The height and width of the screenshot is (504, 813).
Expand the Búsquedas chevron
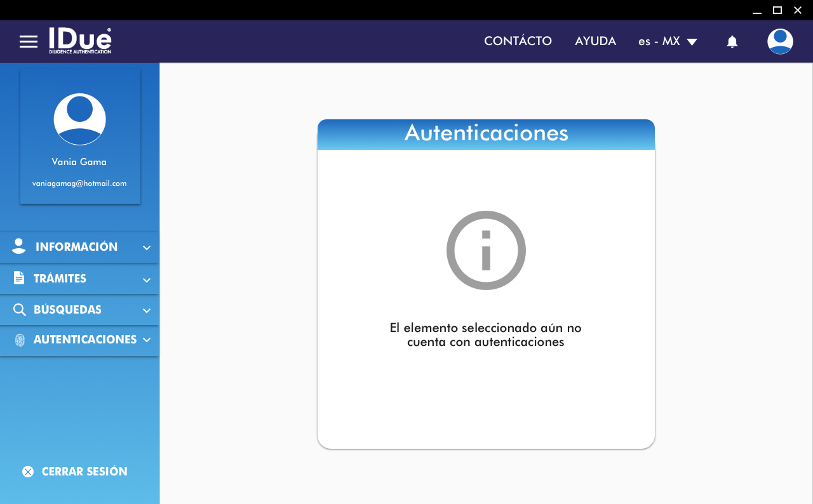tap(147, 311)
